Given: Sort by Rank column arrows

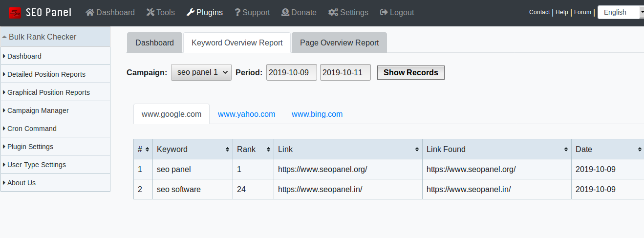Looking at the screenshot, I should tap(269, 150).
